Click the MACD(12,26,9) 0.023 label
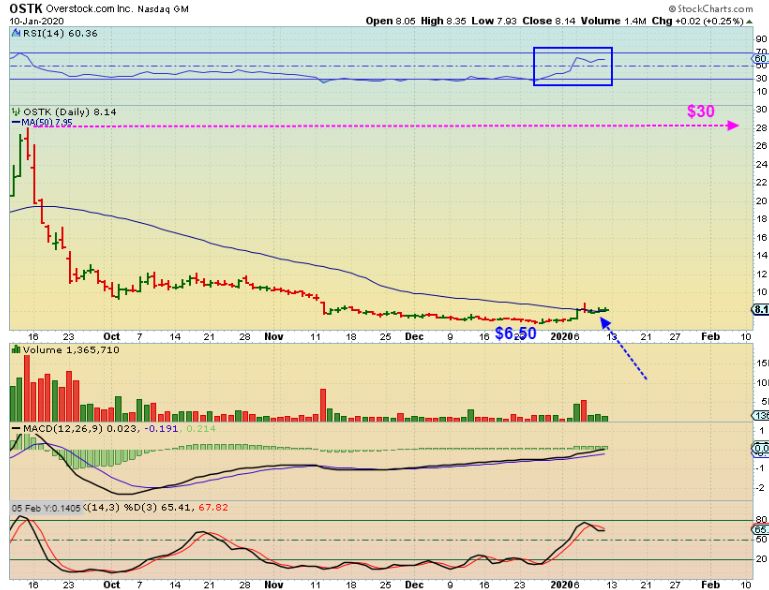 [81, 429]
